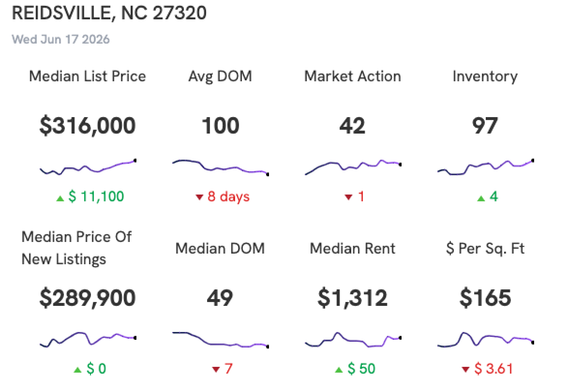Click the Median Price Of New Listings label
Screen dimensions: 568x392
(x=76, y=248)
